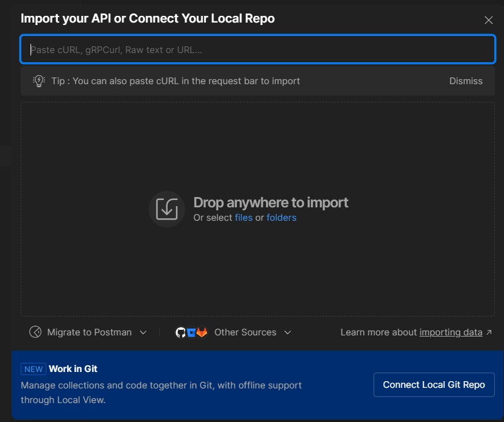The height and width of the screenshot is (422, 504).
Task: Dismiss the cURL import tip
Action: [466, 81]
